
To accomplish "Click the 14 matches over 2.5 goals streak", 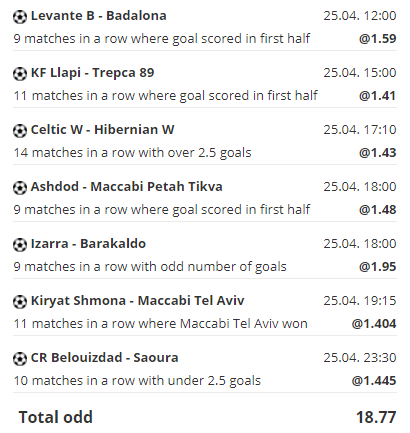I will pyautogui.click(x=132, y=153).
